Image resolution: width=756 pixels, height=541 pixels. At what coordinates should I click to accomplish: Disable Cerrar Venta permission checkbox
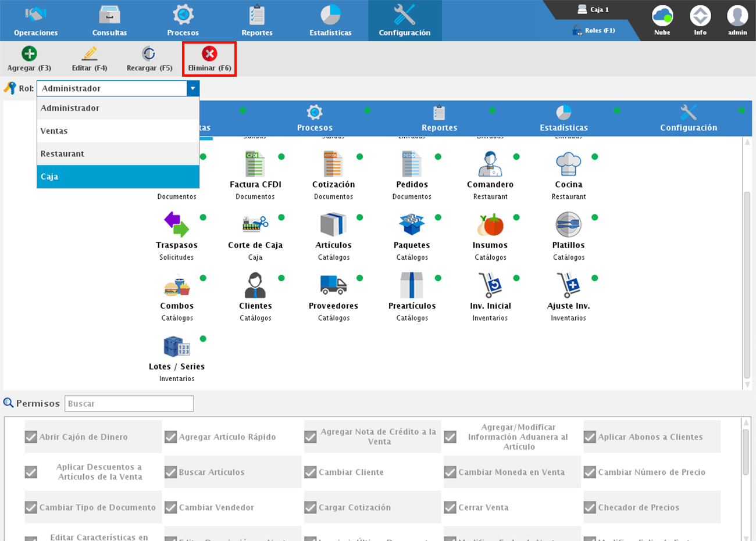click(x=450, y=508)
